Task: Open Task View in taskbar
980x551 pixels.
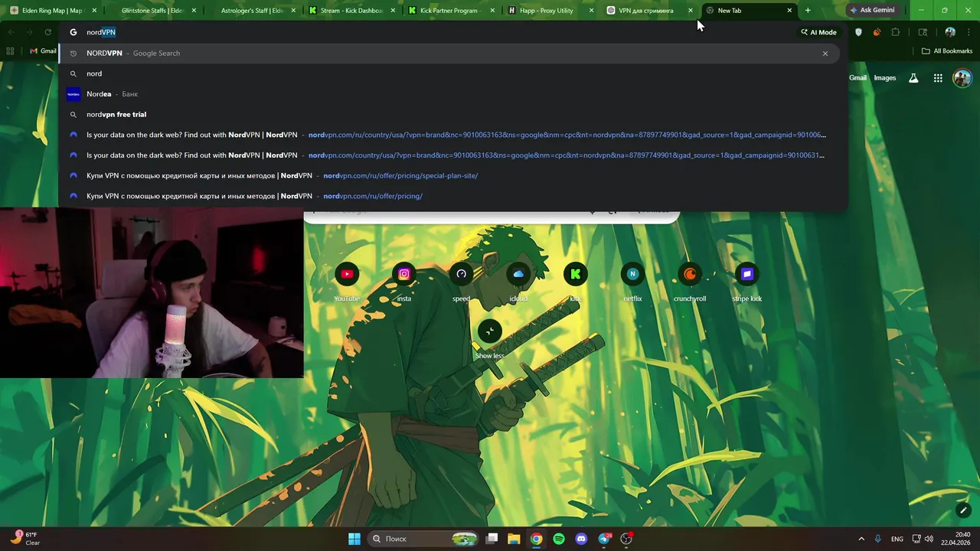Action: (x=492, y=539)
